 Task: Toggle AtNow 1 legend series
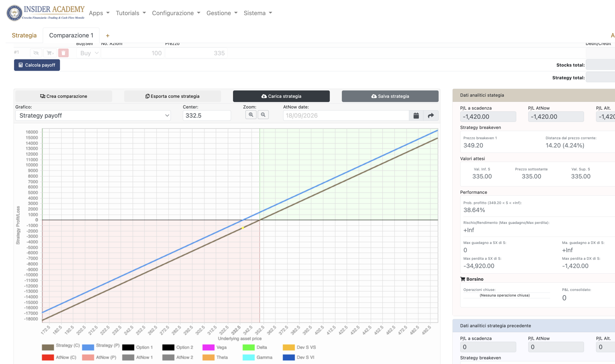point(137,357)
